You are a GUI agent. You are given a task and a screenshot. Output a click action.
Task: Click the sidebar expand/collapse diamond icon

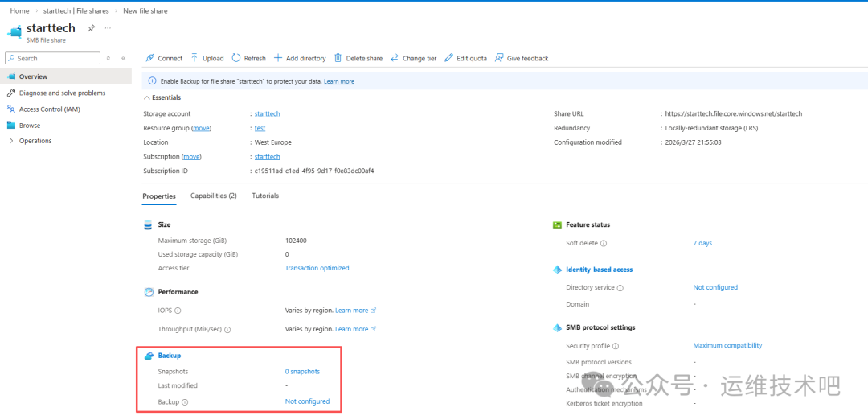(108, 58)
